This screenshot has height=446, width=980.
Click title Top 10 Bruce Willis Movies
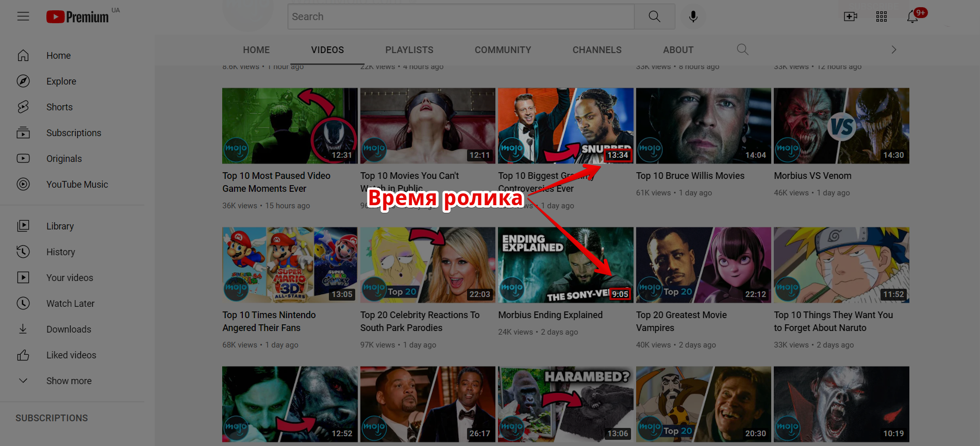coord(690,176)
